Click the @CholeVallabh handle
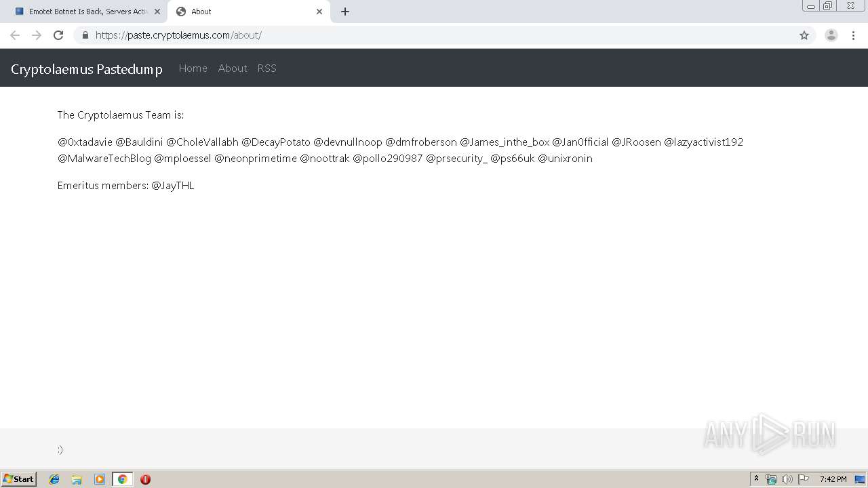 click(202, 142)
